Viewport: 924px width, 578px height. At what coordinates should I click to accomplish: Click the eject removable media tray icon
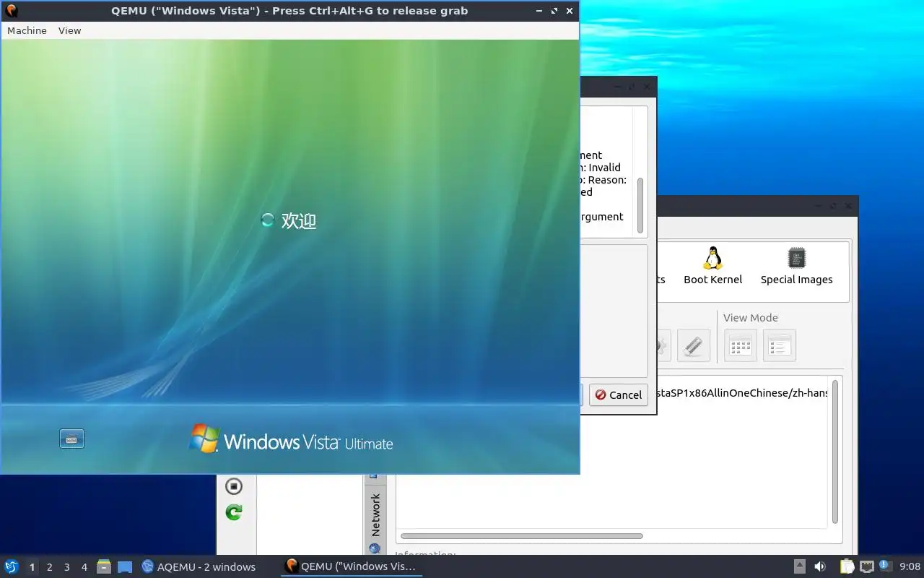pos(800,566)
